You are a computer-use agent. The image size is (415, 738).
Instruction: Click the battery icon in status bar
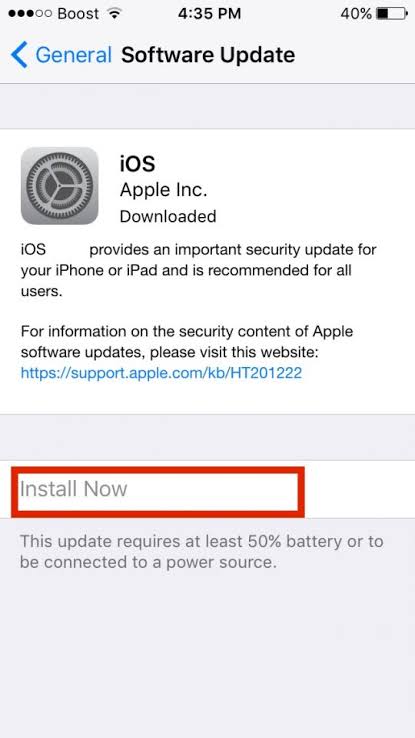pyautogui.click(x=392, y=14)
